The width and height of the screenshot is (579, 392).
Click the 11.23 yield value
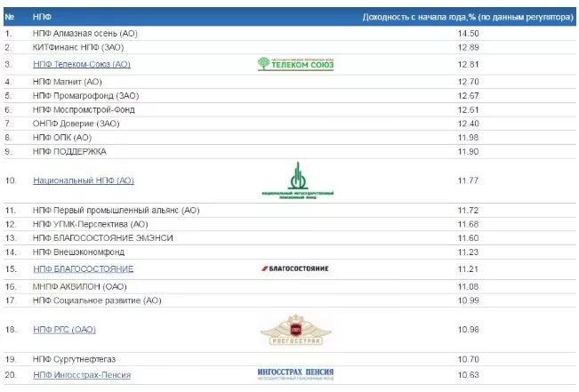[x=468, y=252]
